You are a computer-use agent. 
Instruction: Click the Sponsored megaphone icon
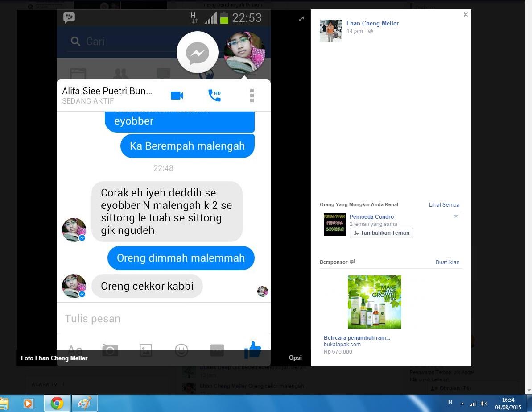[x=352, y=262]
